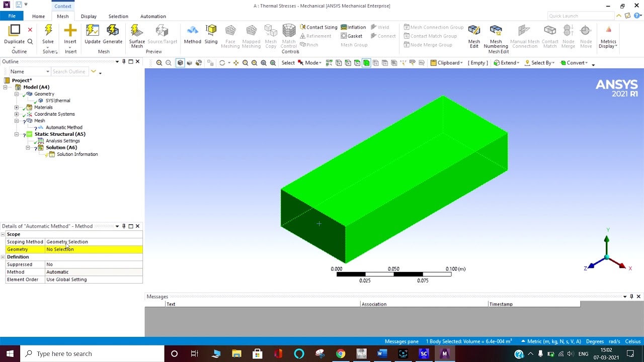Select Solution Information in the tree
Screen dimensions: 644x362
click(77, 154)
